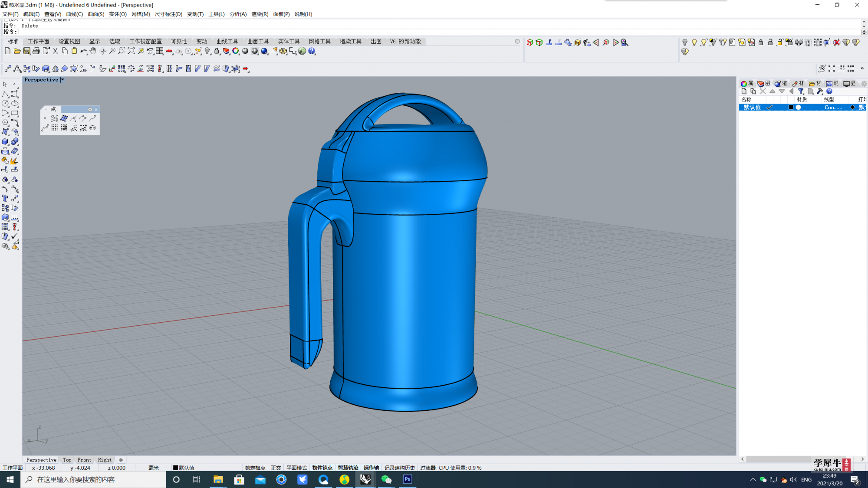
Task: Click the Rhino 6 taskbar icon
Action: pos(365,479)
